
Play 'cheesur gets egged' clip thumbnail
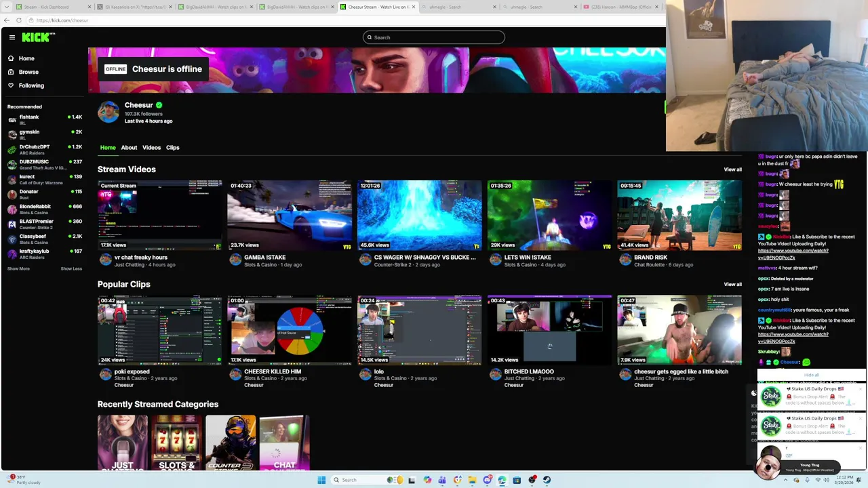[x=679, y=330]
